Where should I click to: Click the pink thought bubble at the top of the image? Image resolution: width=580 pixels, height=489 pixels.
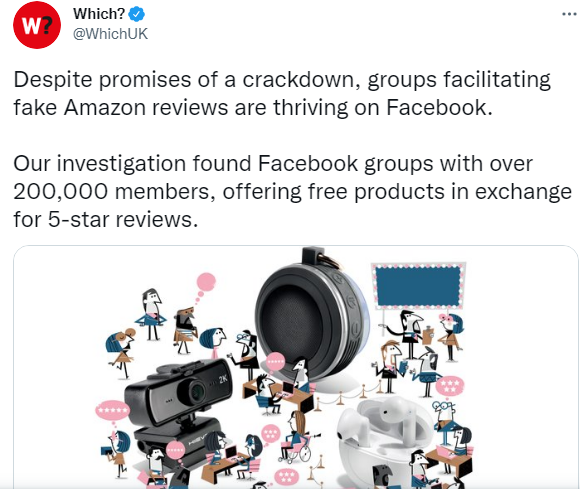point(206,282)
